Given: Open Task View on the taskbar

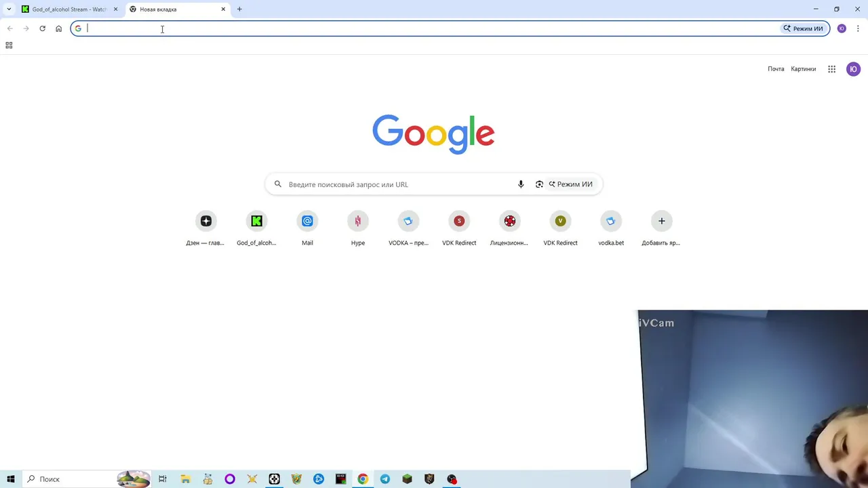Looking at the screenshot, I should pos(163,479).
